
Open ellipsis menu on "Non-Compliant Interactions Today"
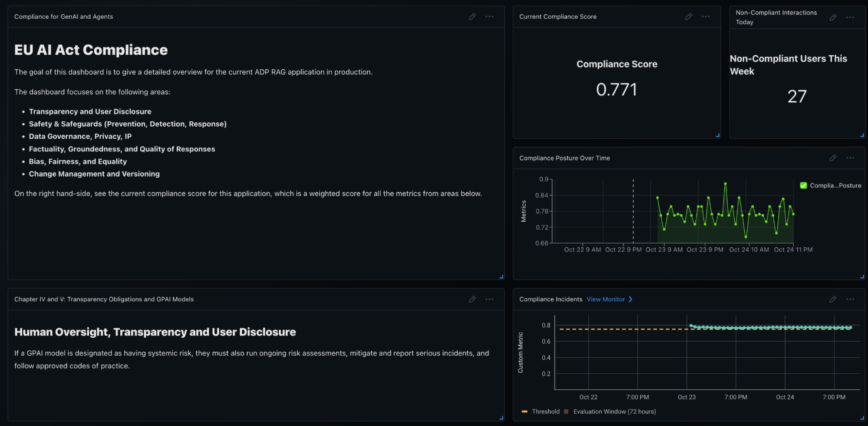[849, 17]
